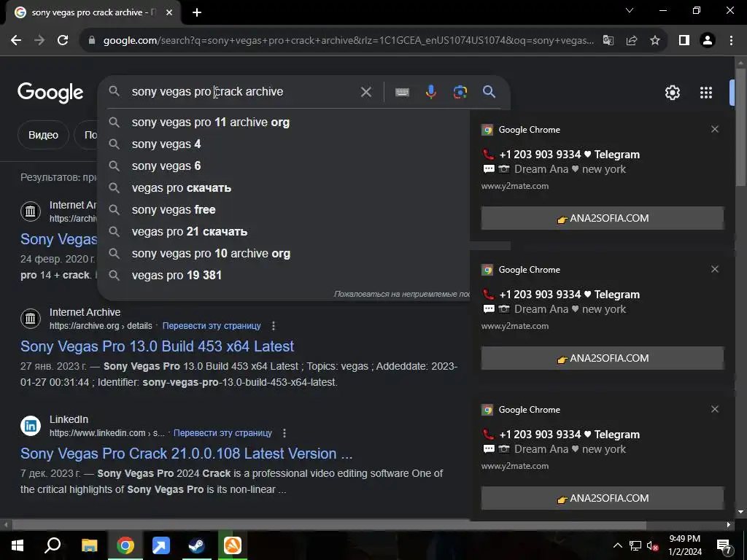Close the sony vegas pro crack archive tab
Screen dimensions: 747x560
click(169, 13)
